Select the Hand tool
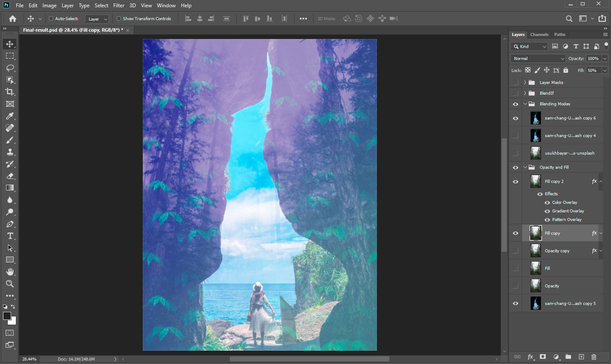 coord(10,272)
